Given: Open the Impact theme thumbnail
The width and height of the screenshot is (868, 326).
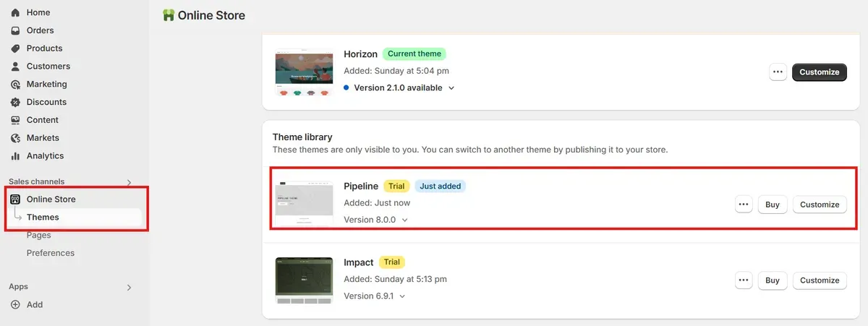Looking at the screenshot, I should click(304, 280).
